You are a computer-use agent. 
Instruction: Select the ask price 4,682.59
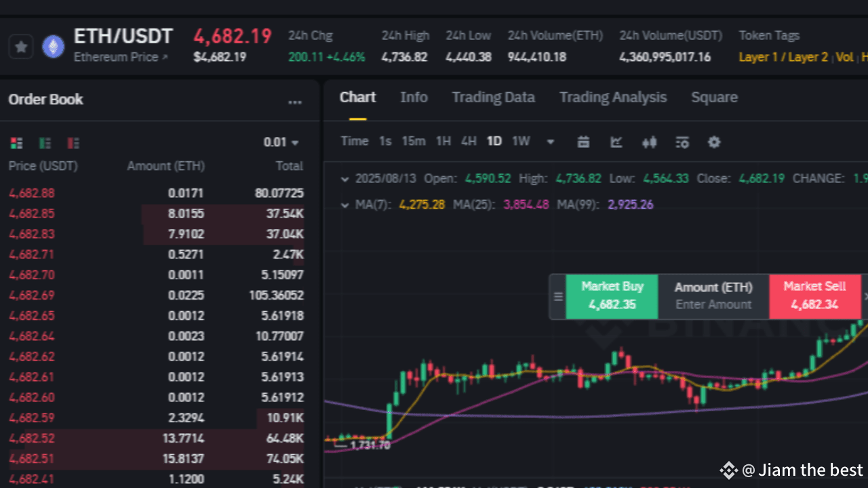pyautogui.click(x=32, y=418)
